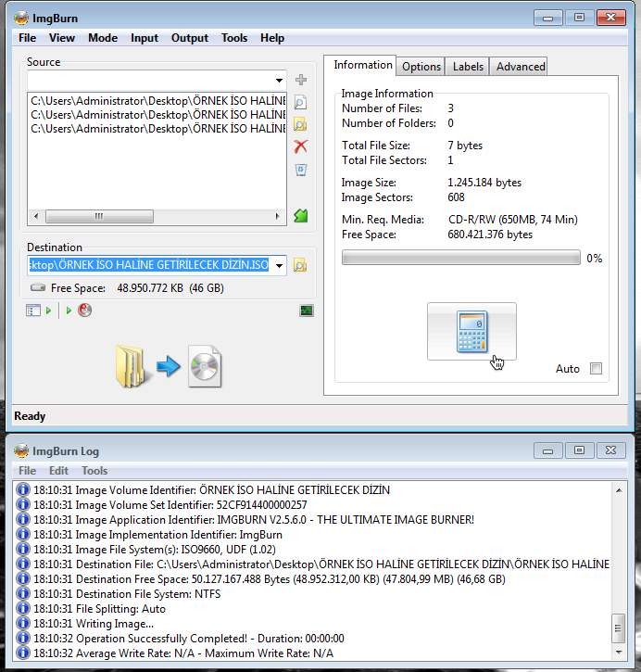Open the Edit menu in ImgBurn Log
This screenshot has height=672, width=641.
pyautogui.click(x=58, y=471)
